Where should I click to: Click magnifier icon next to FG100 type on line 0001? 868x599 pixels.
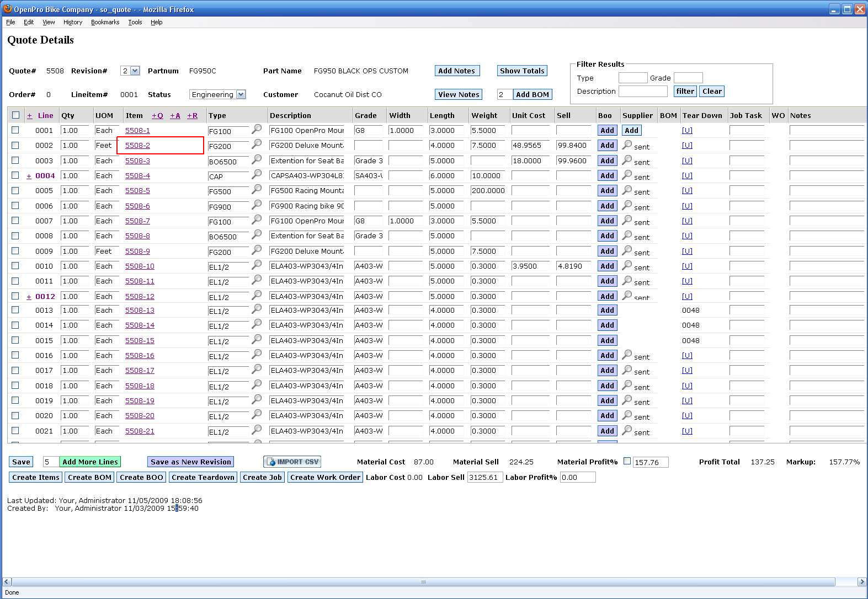point(257,129)
